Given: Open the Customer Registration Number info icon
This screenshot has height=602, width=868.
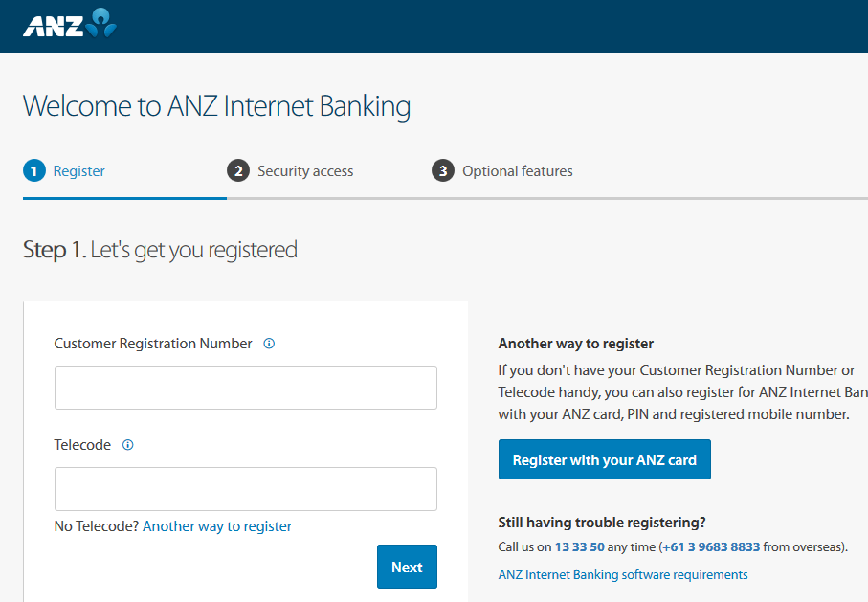Looking at the screenshot, I should coord(269,344).
